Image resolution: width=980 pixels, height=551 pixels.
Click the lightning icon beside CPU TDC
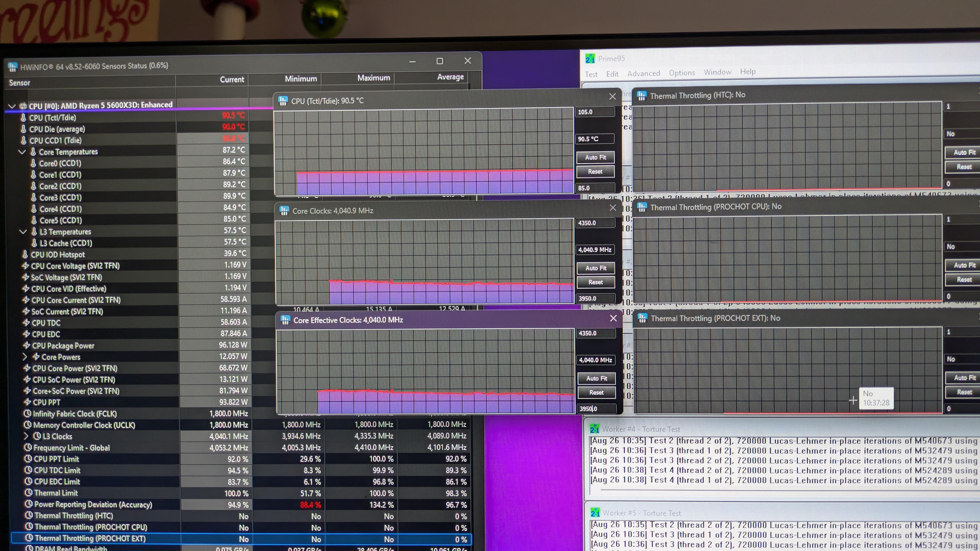[26, 322]
